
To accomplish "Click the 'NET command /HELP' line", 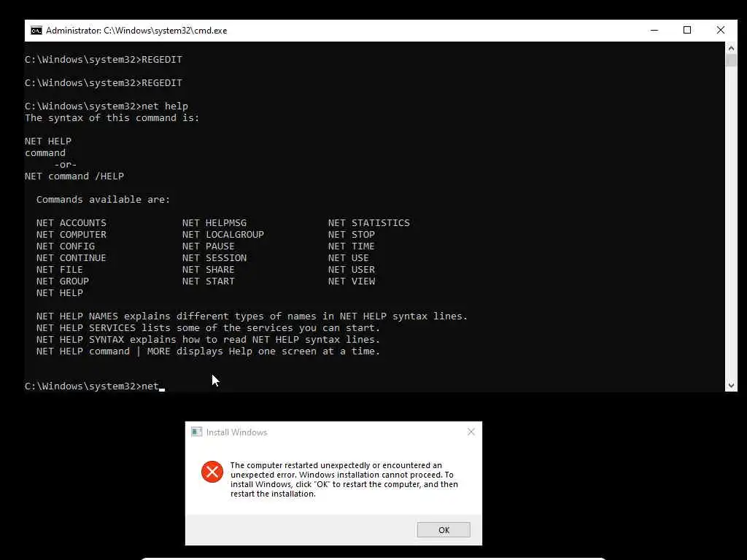I will pos(74,176).
